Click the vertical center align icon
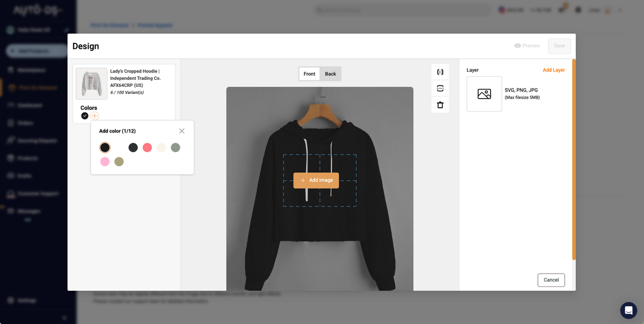 tap(440, 88)
